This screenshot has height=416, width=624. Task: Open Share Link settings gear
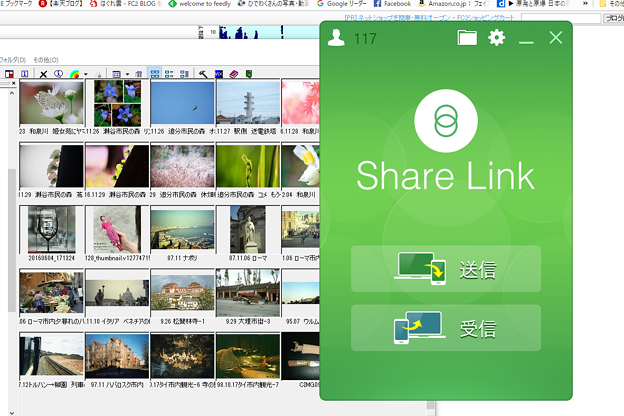497,38
